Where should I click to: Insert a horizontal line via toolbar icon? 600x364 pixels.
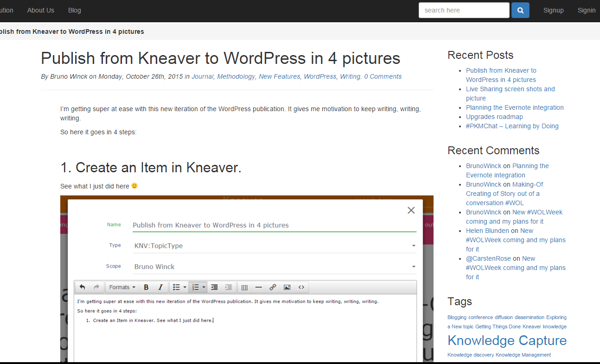coord(259,287)
